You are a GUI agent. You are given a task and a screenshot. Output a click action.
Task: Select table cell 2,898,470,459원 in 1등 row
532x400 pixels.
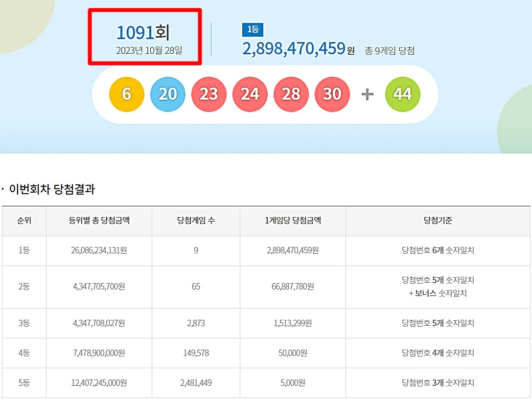293,250
